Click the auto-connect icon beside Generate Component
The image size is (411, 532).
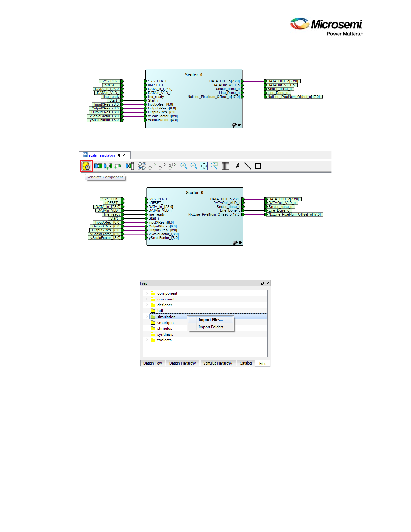pyautogui.click(x=98, y=166)
